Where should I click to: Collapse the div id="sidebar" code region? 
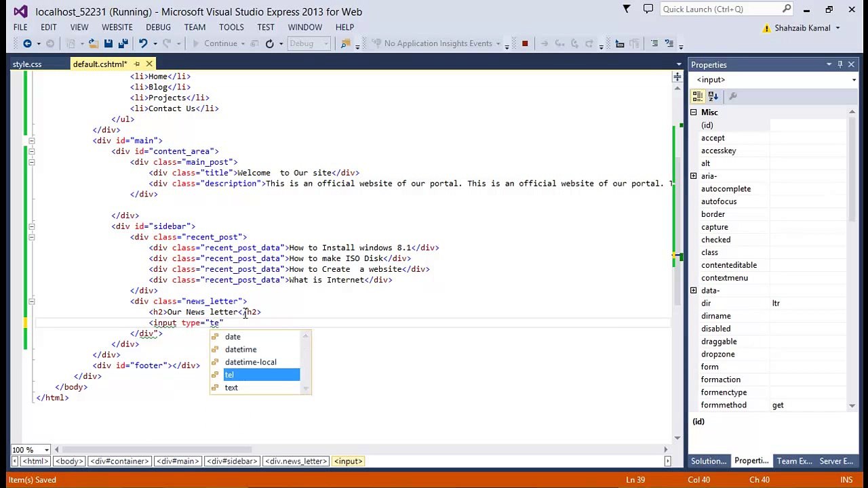coord(31,226)
